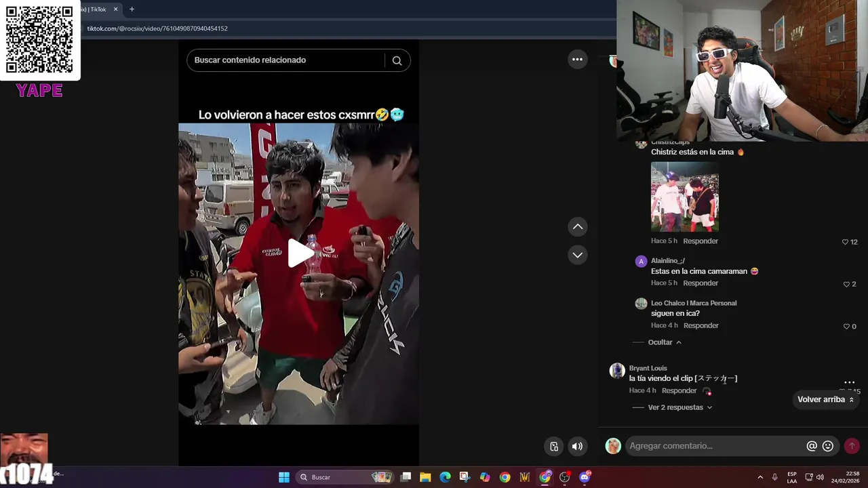Viewport: 868px width, 488px height.
Task: Show hidden system tray icons chevron
Action: (x=760, y=477)
